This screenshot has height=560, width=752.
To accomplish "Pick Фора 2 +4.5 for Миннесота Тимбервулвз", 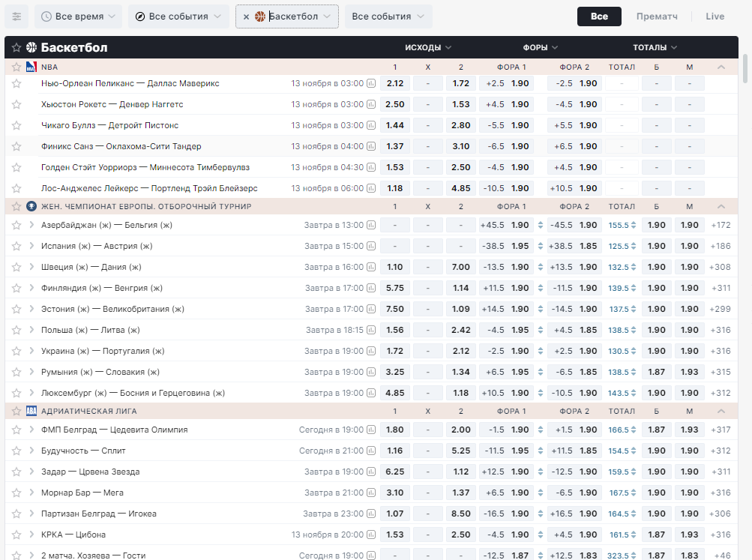I will (575, 167).
